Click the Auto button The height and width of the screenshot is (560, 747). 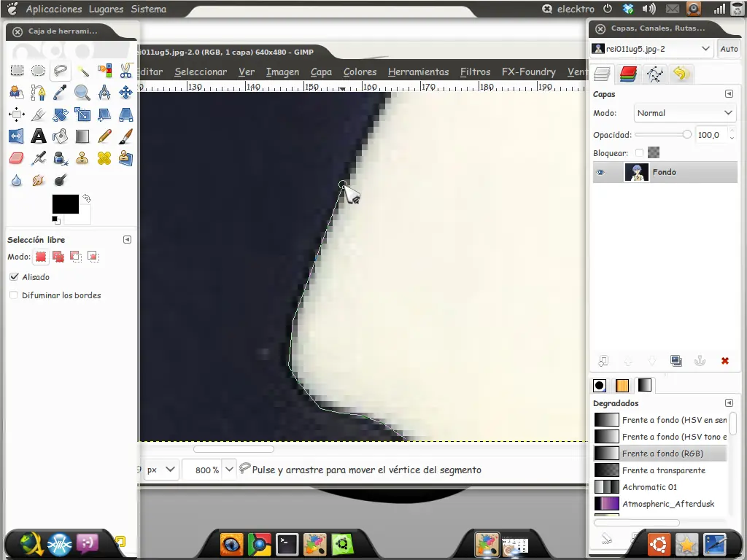coord(729,49)
